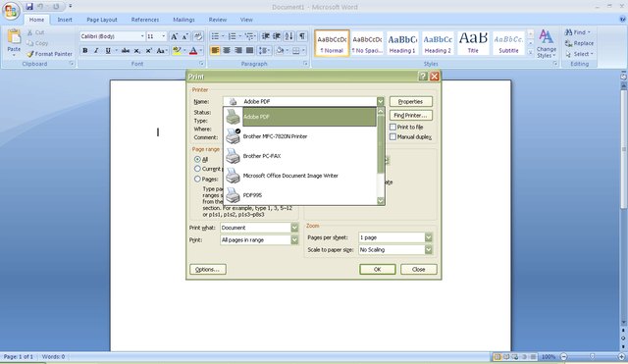Viewport: 628px width, 364px height.
Task: Confirm printing with OK
Action: (x=377, y=270)
